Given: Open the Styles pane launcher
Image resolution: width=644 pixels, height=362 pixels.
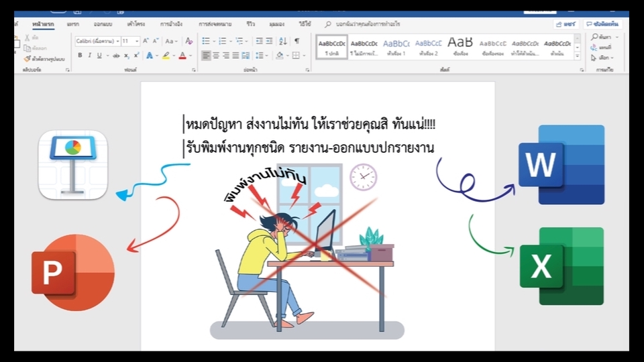Looking at the screenshot, I should 582,70.
